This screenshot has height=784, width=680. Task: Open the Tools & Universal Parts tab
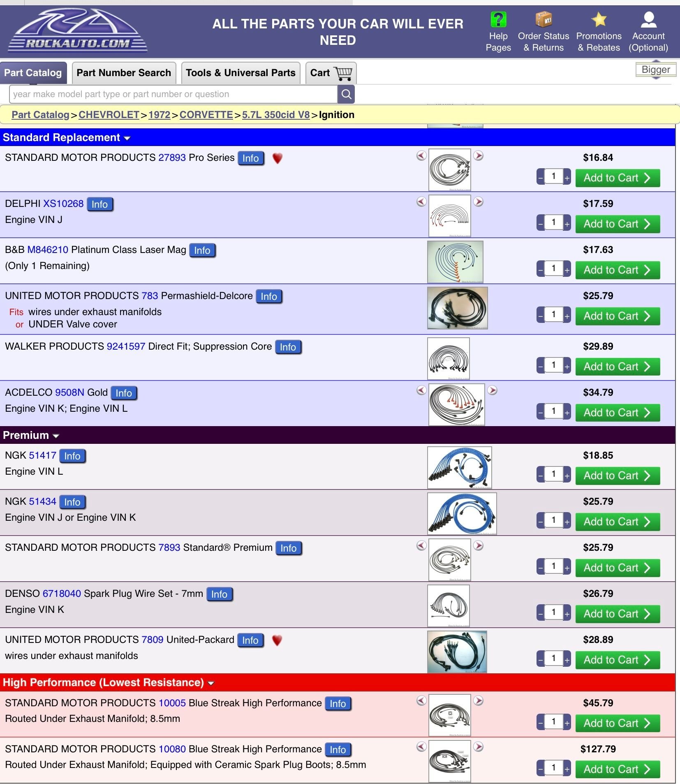241,73
